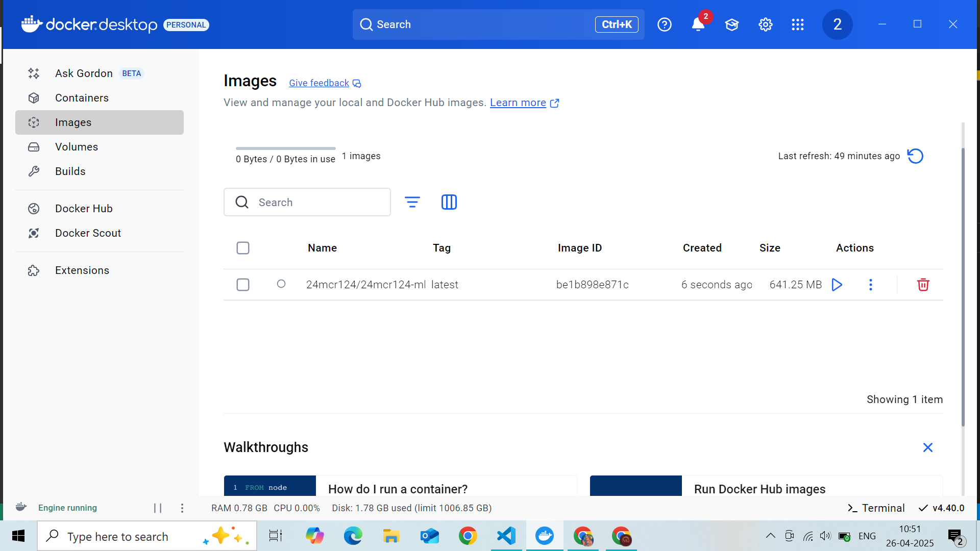Image resolution: width=980 pixels, height=551 pixels.
Task: Open engine options three-dot menu
Action: [182, 508]
